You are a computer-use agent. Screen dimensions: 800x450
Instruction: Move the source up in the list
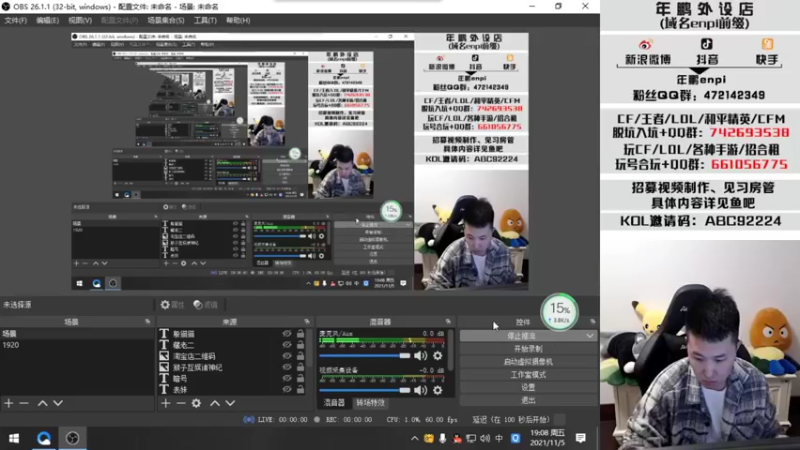[215, 403]
